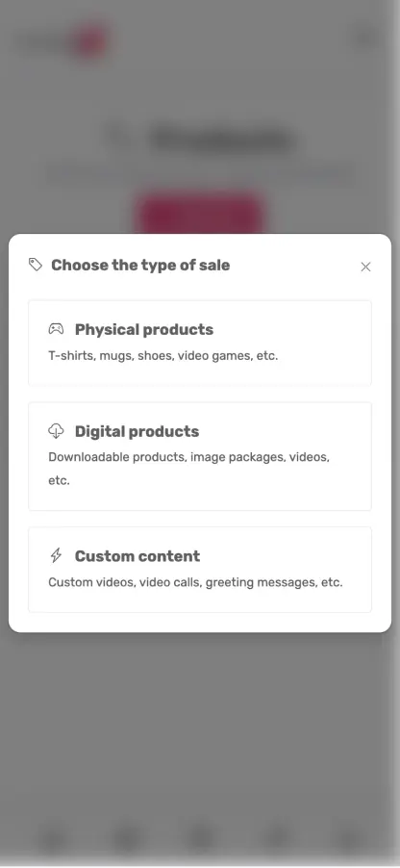
Task: Tap the middle blurred bottom navigation icon
Action: [x=200, y=839]
